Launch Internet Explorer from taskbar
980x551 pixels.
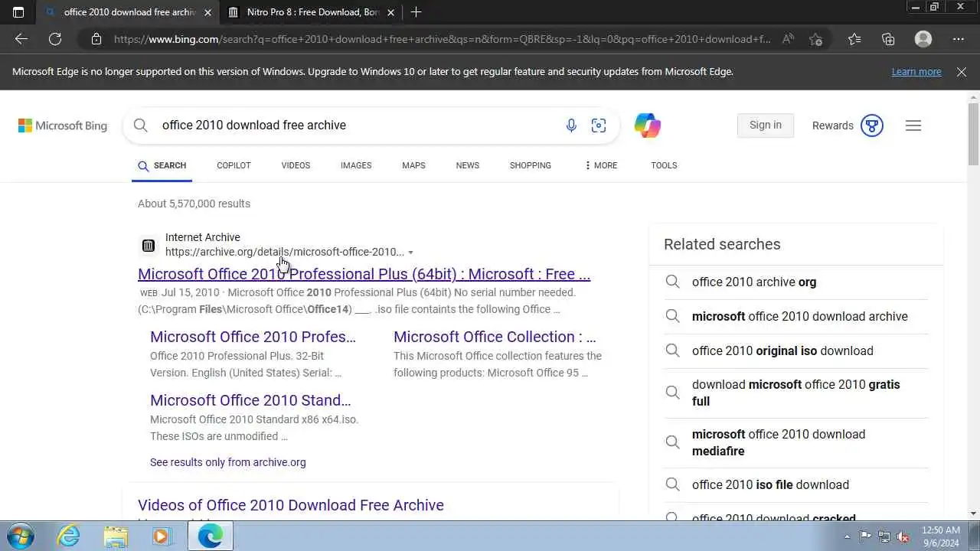(x=69, y=536)
